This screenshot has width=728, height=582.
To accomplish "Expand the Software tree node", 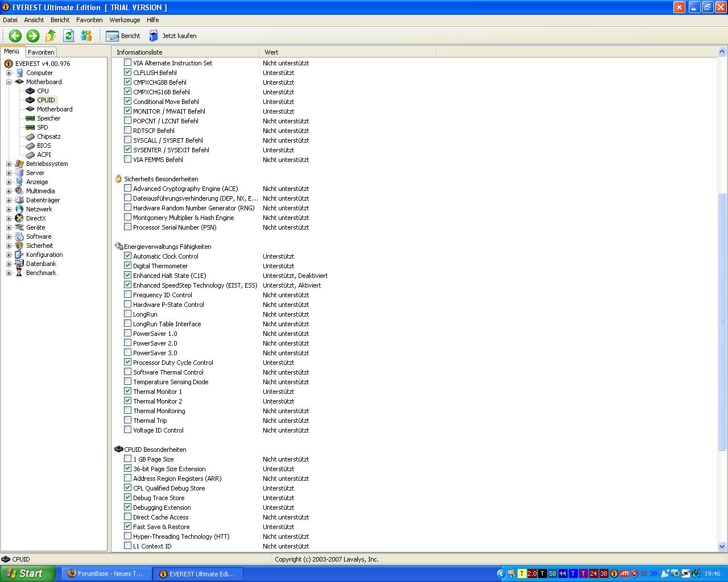I will pos(9,236).
